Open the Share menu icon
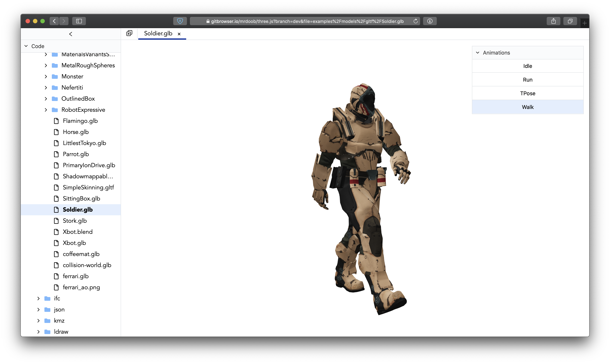Viewport: 610px width, 364px height. tap(553, 21)
